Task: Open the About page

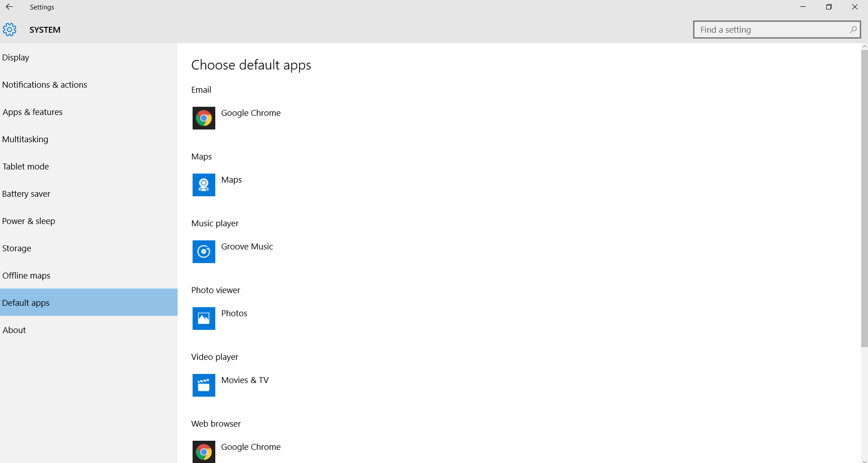Action: [89, 330]
